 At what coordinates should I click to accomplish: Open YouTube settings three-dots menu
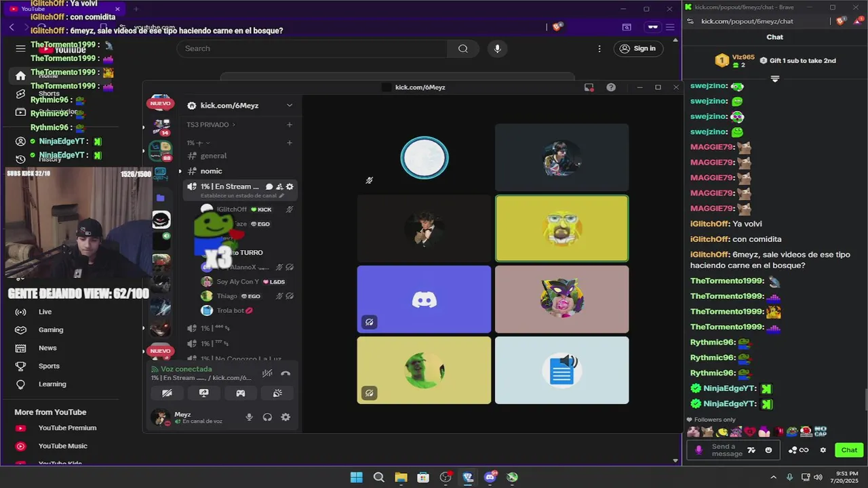(599, 49)
